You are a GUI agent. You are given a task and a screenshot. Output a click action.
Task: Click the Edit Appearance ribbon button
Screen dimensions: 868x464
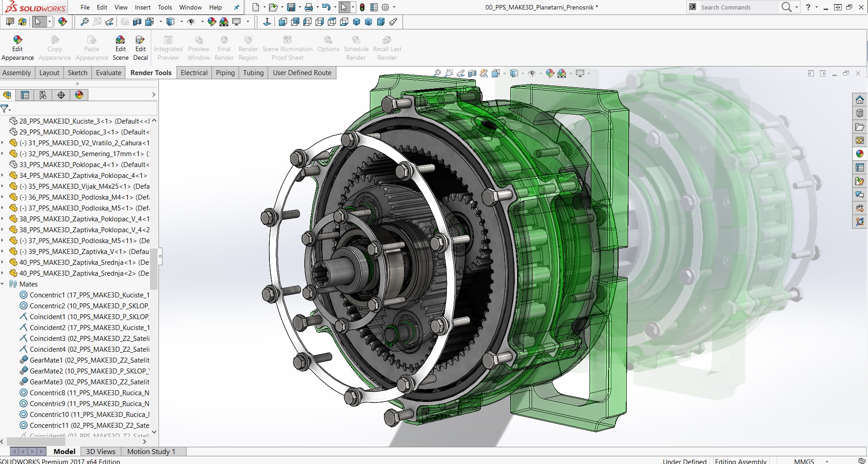pos(17,48)
